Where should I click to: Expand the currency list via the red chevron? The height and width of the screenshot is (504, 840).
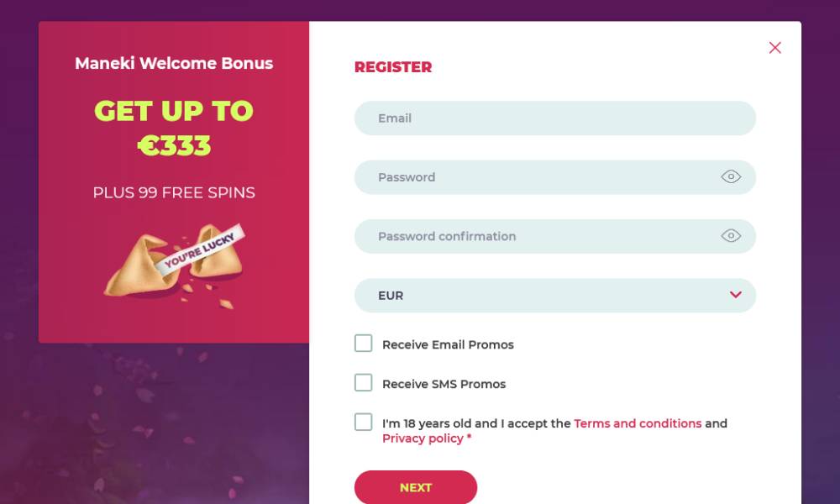tap(736, 295)
